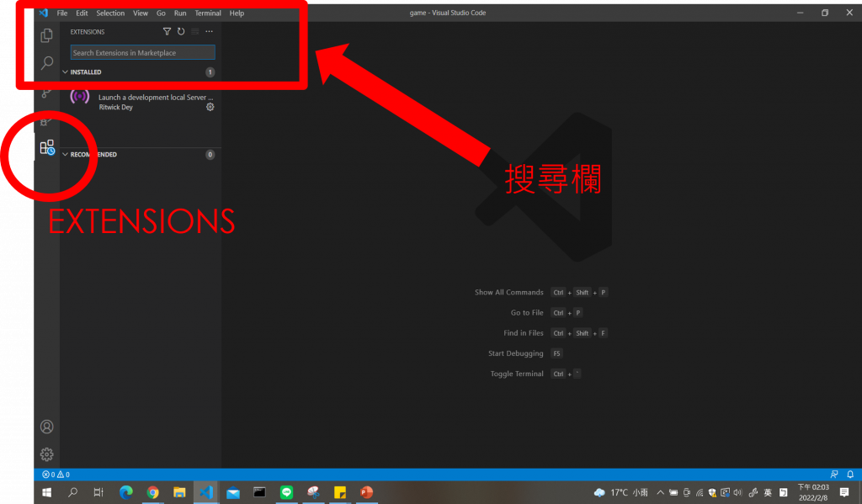Open the feedback icon in the status bar
Image resolution: width=862 pixels, height=504 pixels.
834,475
